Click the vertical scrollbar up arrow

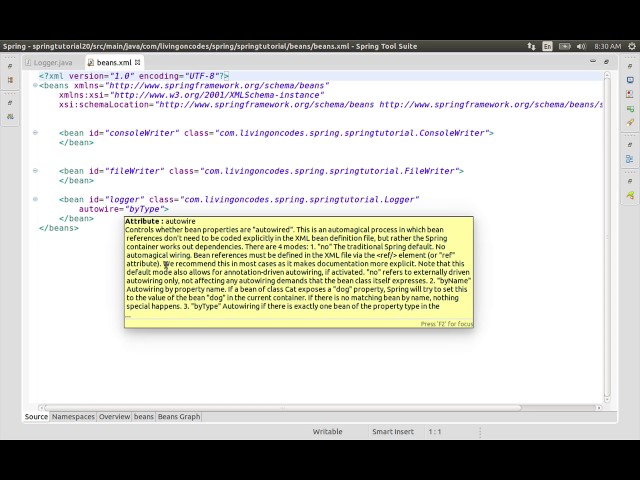click(x=607, y=75)
